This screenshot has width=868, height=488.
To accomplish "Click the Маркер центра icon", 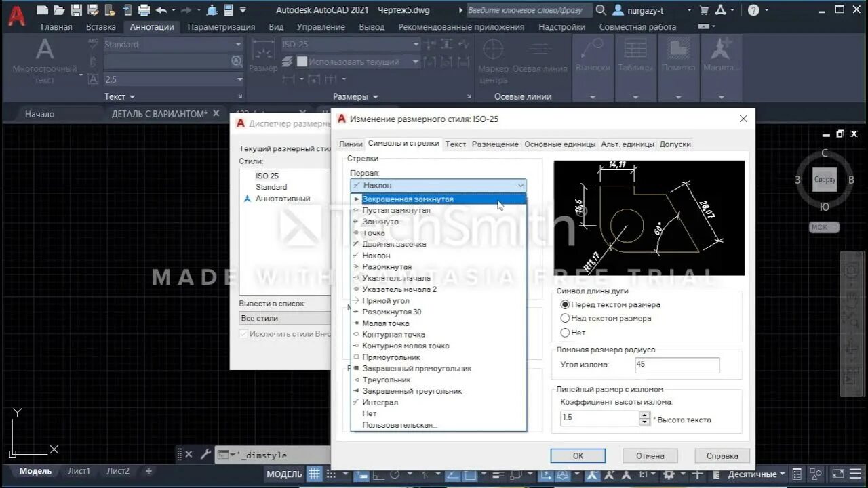I will pos(493,50).
